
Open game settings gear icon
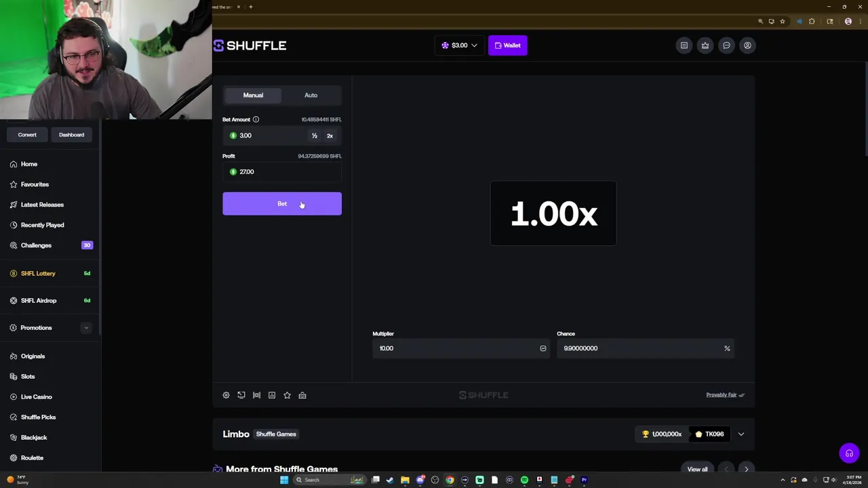[x=226, y=395]
